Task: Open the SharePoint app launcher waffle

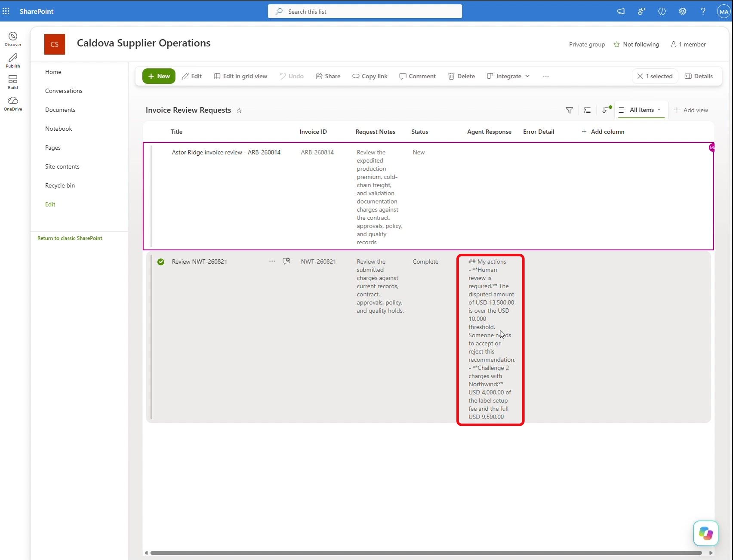Action: point(6,11)
